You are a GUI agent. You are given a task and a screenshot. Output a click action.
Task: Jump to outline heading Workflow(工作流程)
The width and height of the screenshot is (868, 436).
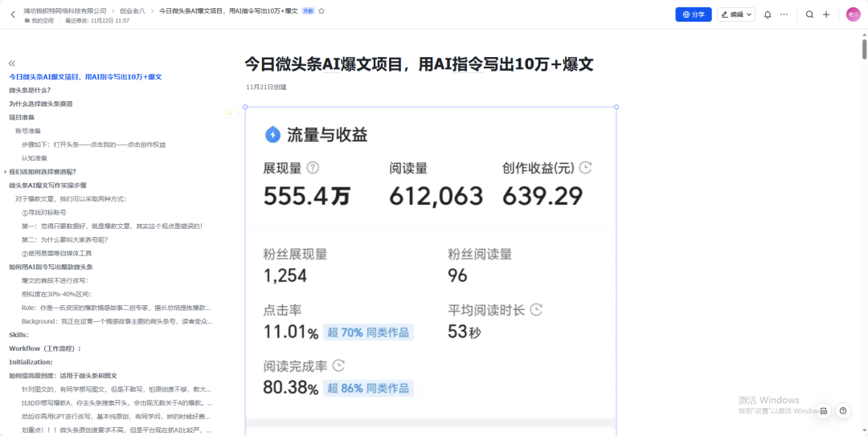(x=45, y=348)
